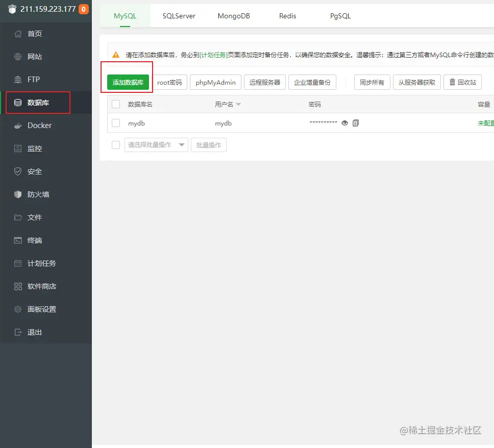Click the trash icon on 回收站 button
The height and width of the screenshot is (448, 494).
tap(452, 82)
